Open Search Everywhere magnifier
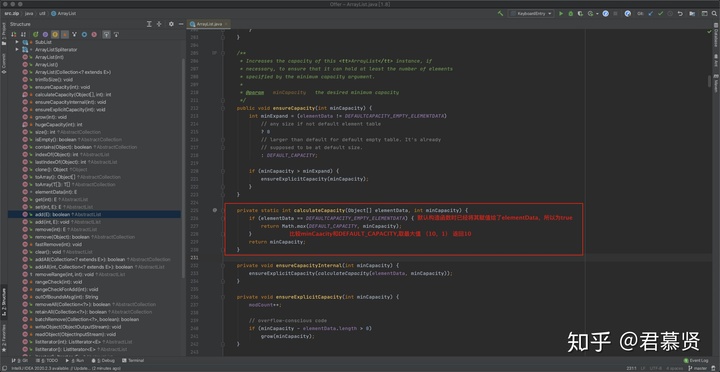 click(714, 14)
